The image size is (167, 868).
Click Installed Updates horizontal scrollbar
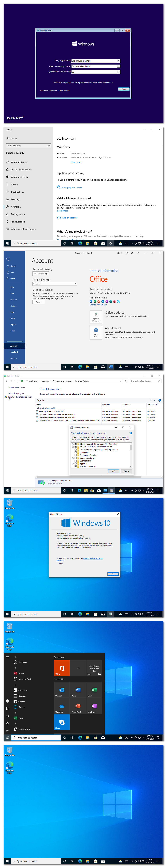[x=99, y=477]
